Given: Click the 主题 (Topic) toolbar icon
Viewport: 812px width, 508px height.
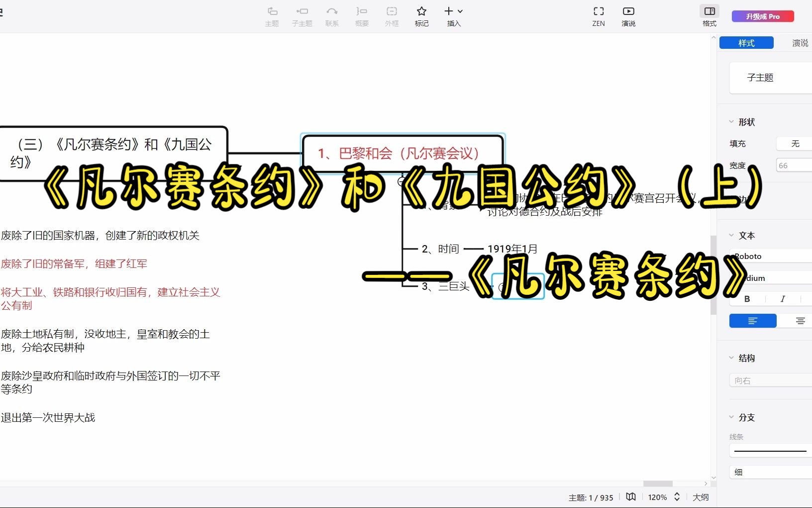Looking at the screenshot, I should [x=272, y=16].
